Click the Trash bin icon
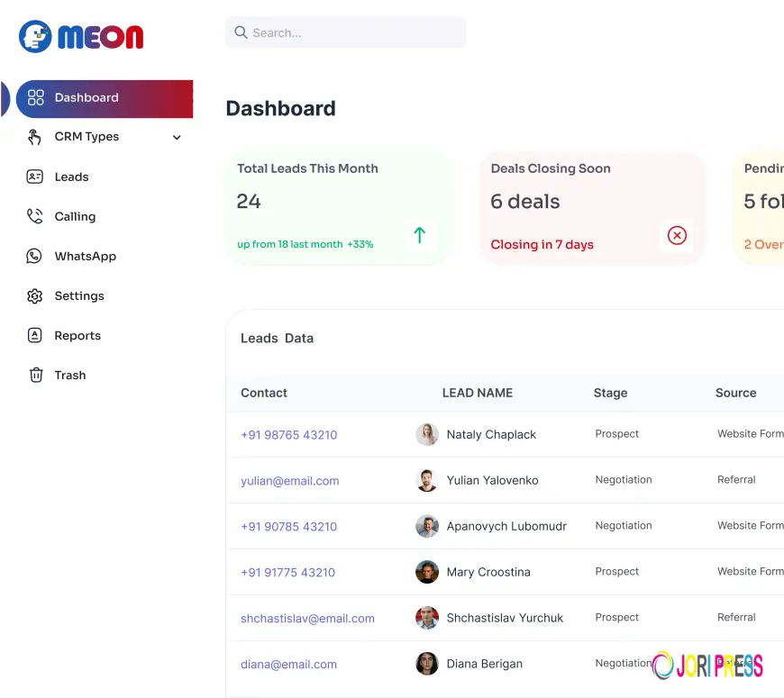The width and height of the screenshot is (784, 698). click(x=36, y=375)
